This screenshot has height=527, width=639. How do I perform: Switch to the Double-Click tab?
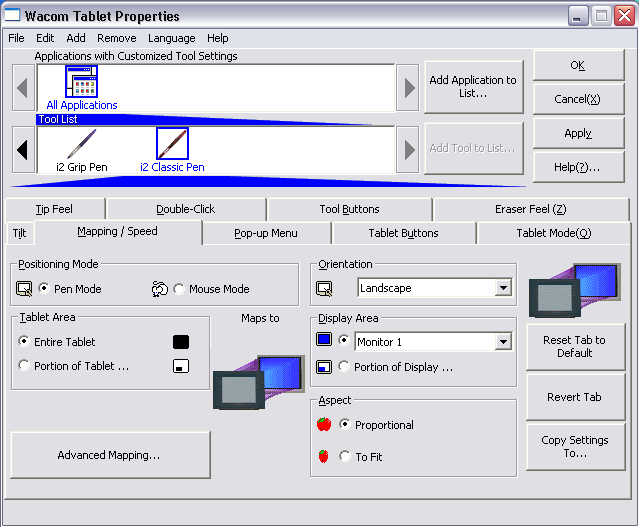[186, 209]
